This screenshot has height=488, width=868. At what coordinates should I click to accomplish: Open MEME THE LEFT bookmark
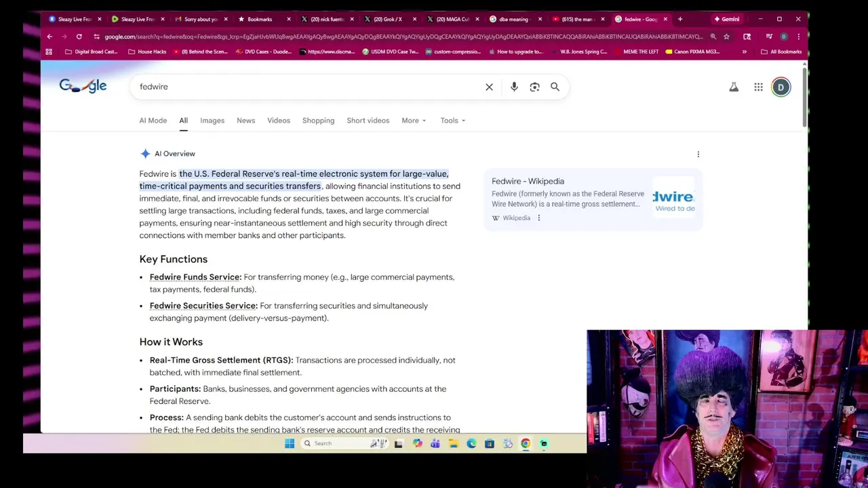tap(636, 52)
